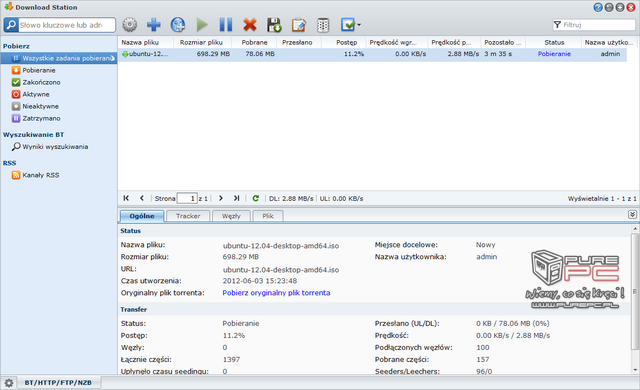Click the 698.29 MB size cell in task row
The image size is (640, 390).
pos(213,54)
